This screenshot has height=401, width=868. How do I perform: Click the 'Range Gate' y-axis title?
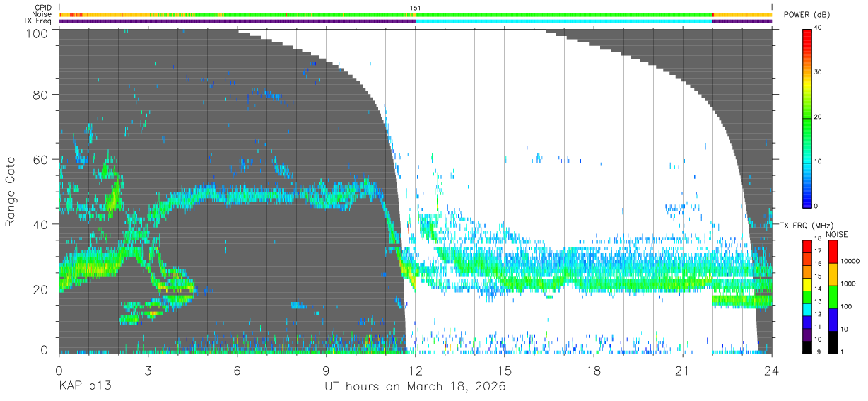(x=11, y=192)
